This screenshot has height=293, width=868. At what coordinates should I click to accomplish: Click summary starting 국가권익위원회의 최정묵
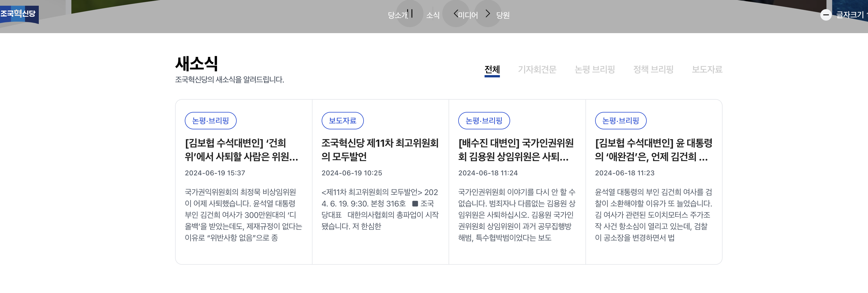point(243,215)
